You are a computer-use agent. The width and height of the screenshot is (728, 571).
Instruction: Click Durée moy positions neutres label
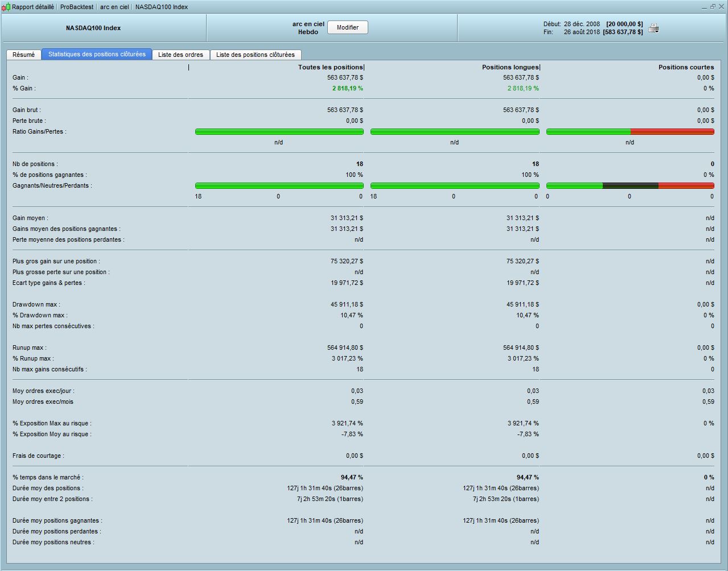54,542
